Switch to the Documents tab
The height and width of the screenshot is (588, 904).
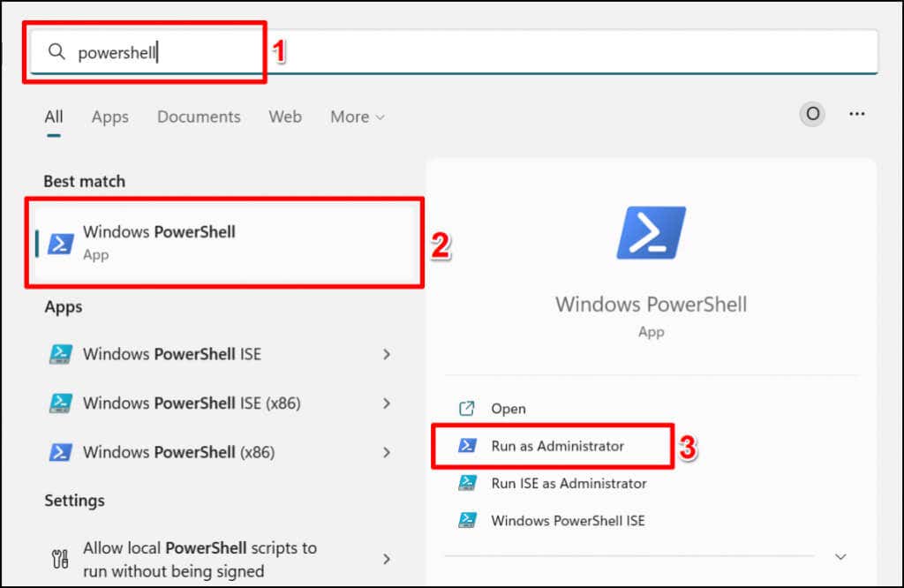(199, 117)
